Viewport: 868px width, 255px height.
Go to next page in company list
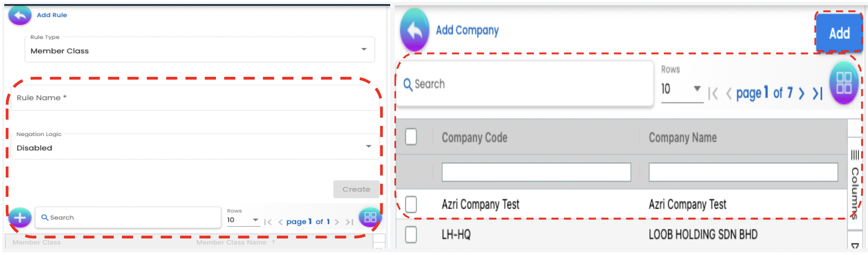pos(801,94)
